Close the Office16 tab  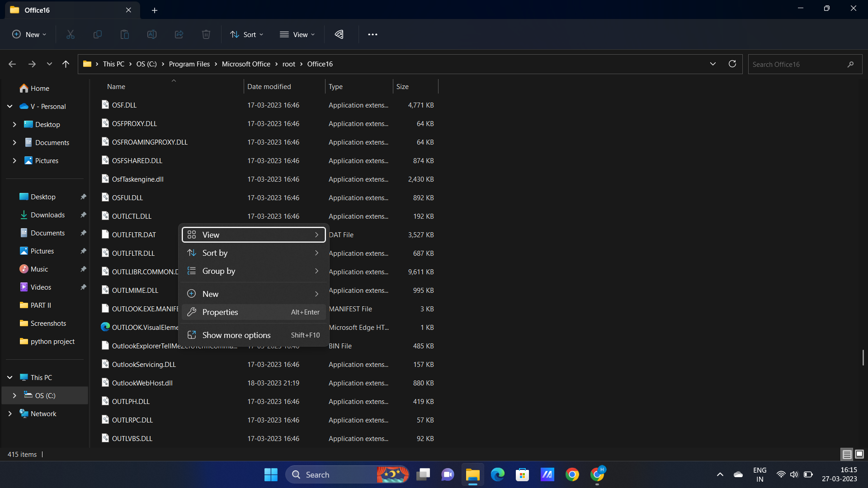(128, 10)
